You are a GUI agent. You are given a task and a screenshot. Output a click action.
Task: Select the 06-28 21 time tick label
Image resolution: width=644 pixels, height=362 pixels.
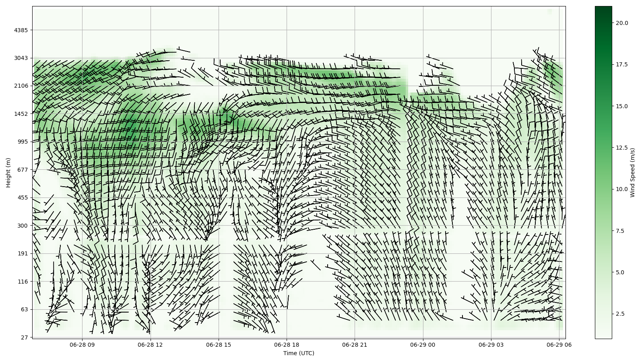(355, 345)
